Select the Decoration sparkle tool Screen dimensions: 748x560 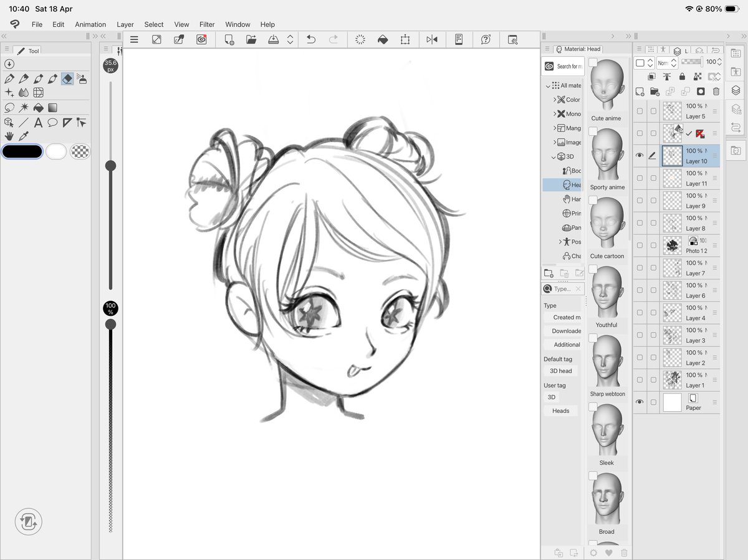point(9,92)
